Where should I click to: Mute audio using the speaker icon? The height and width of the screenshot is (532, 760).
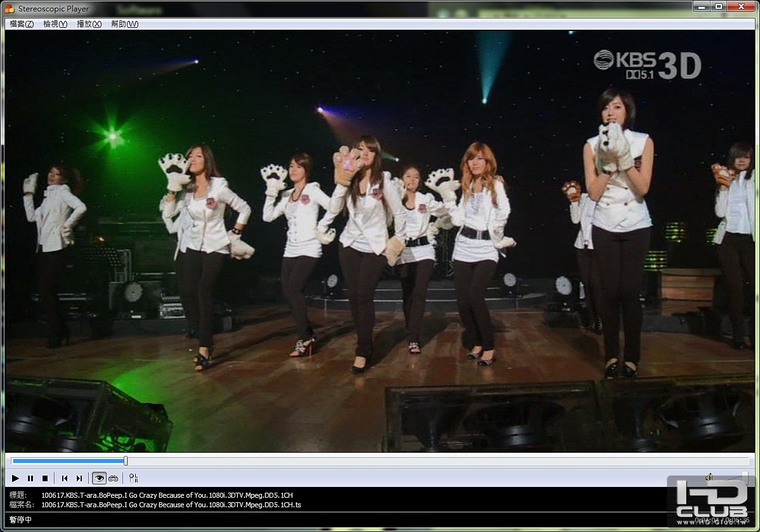tap(709, 477)
